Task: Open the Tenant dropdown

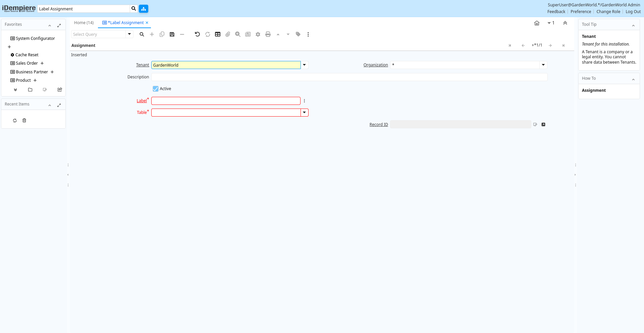Action: (x=305, y=65)
